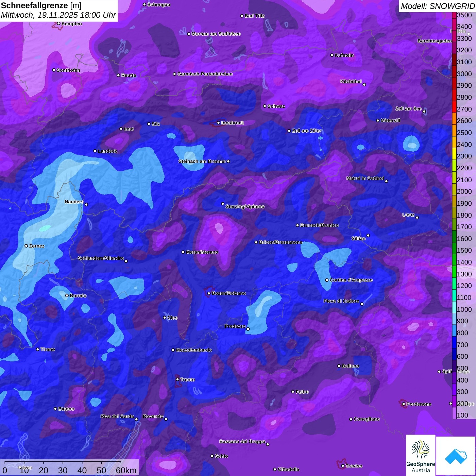The height and width of the screenshot is (476, 476).
Task: Click the Cittadella label
Action: click(288, 469)
